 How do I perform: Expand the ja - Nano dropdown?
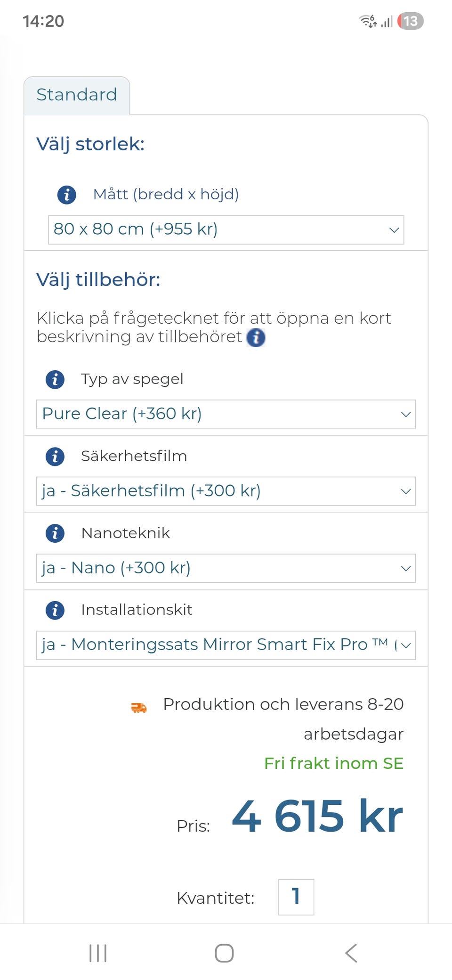[226, 568]
